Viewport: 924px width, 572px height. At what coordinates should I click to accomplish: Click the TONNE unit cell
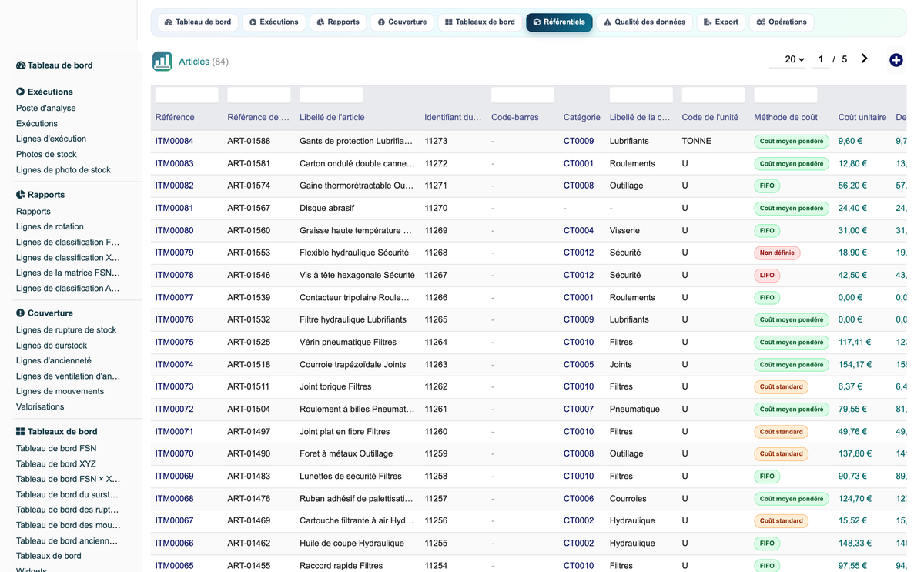pyautogui.click(x=697, y=142)
